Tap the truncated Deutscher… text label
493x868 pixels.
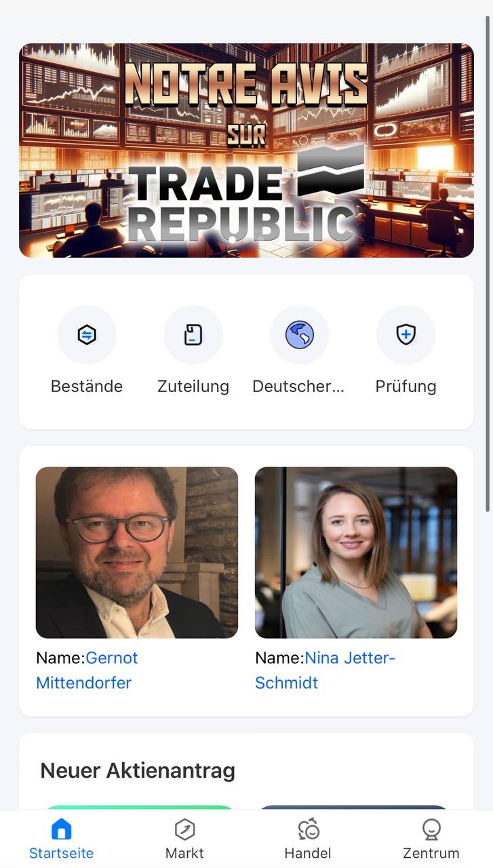[x=298, y=387]
